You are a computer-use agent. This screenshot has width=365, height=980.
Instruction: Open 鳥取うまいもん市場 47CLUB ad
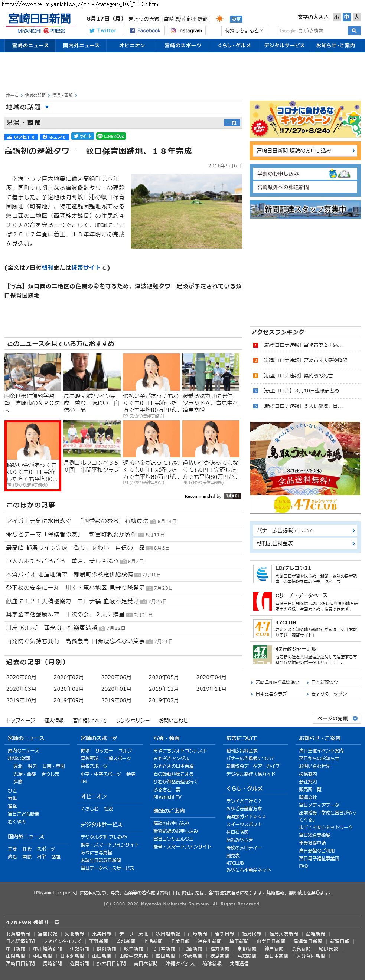coord(305,467)
